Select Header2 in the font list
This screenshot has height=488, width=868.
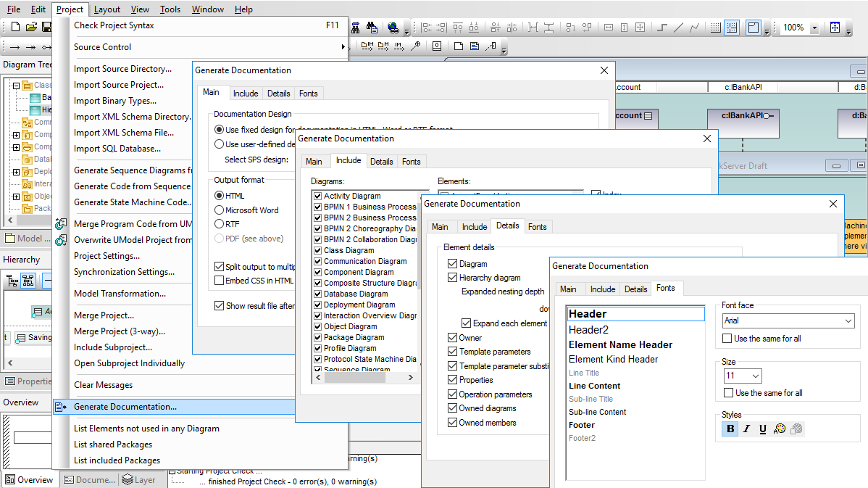pos(588,330)
